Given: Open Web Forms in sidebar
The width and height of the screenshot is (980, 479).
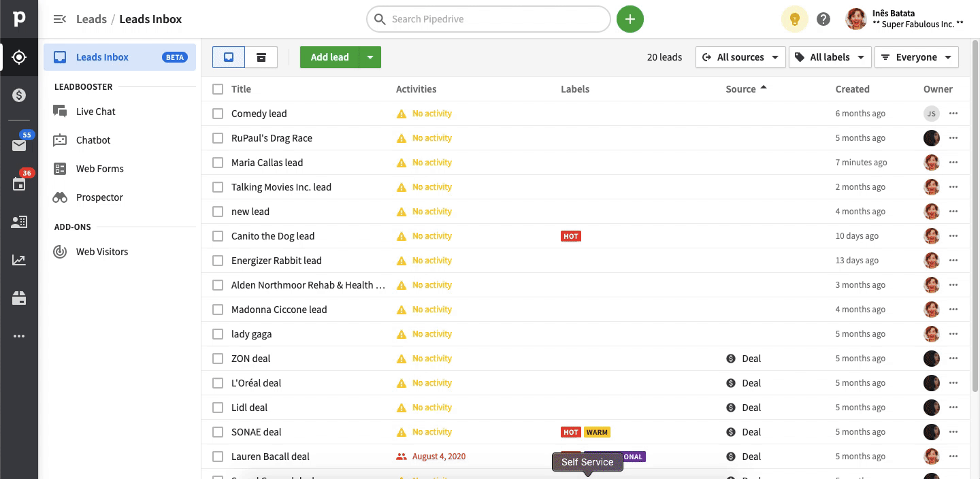Looking at the screenshot, I should pos(100,169).
